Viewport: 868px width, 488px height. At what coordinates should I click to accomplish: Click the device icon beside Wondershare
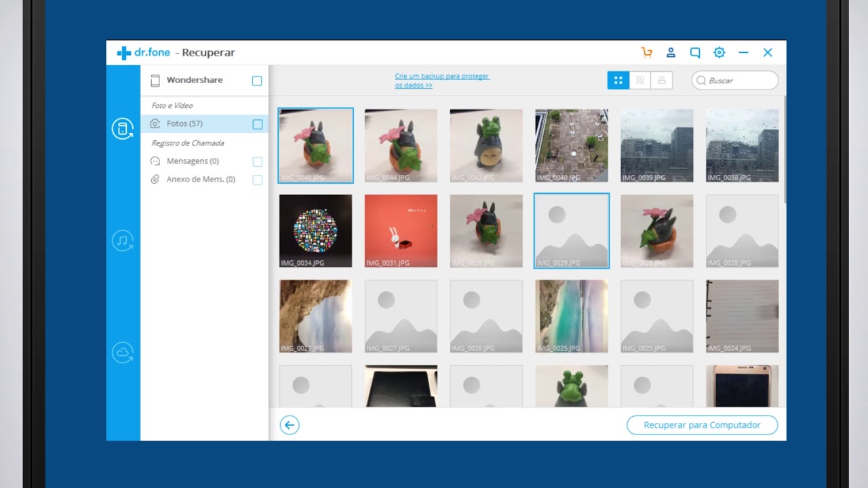pos(155,81)
